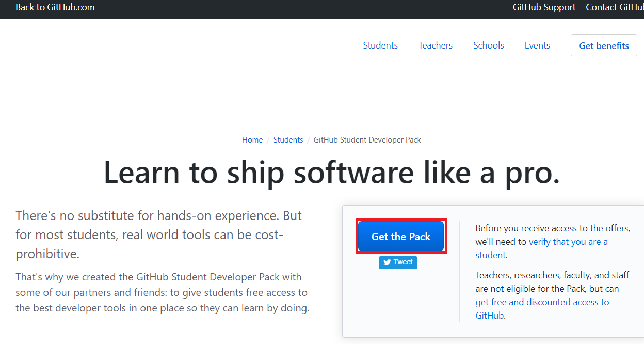The height and width of the screenshot is (344, 644).
Task: Open the Events menu item
Action: [x=537, y=45]
